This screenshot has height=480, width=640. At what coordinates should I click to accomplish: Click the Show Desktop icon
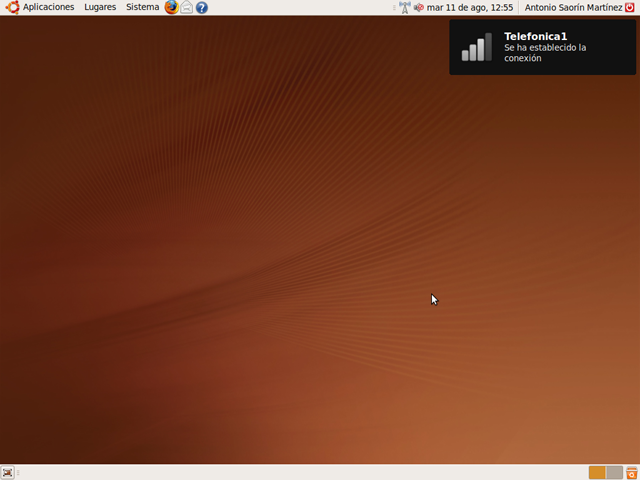click(x=7, y=472)
